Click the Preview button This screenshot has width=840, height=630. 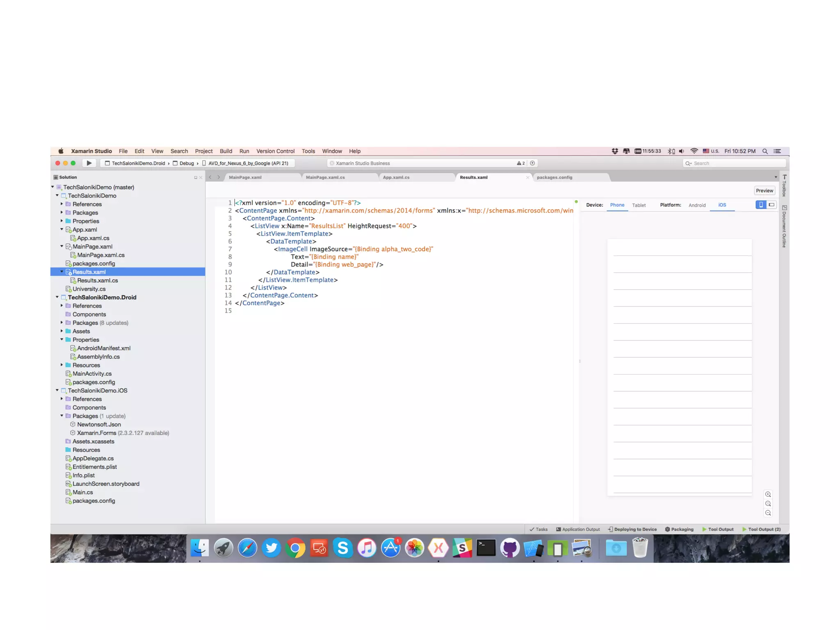764,191
